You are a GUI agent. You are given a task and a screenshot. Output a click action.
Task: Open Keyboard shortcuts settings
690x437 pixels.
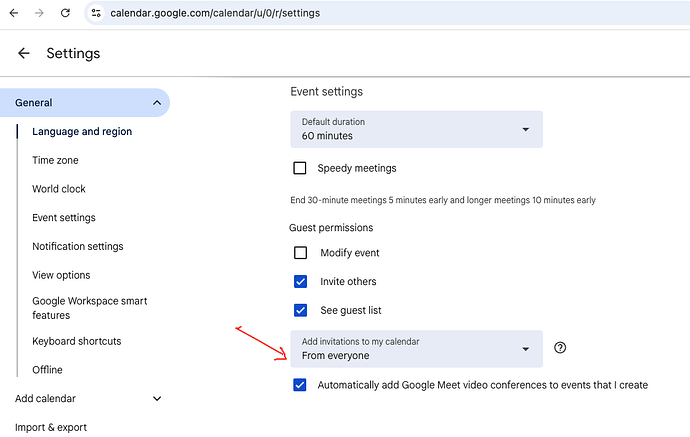coord(76,341)
